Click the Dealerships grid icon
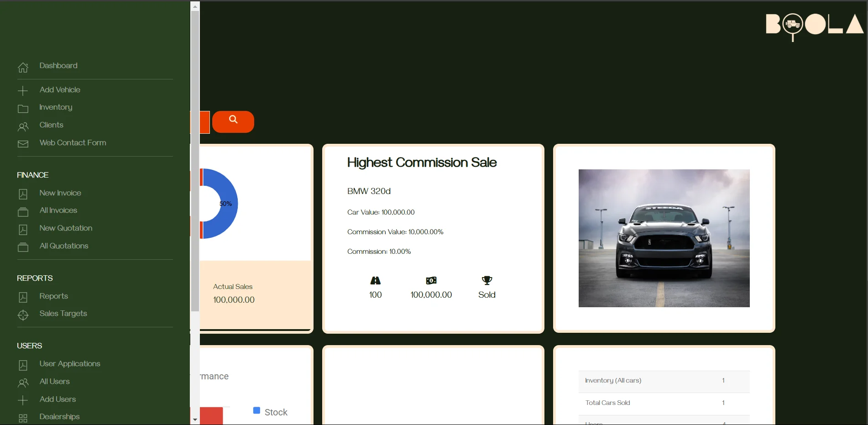This screenshot has height=425, width=868. 23,418
